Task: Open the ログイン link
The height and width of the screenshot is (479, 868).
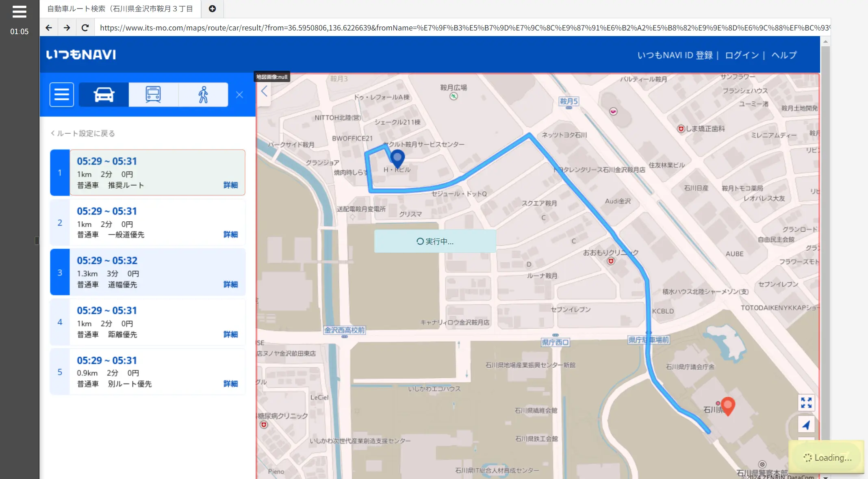Action: tap(742, 55)
